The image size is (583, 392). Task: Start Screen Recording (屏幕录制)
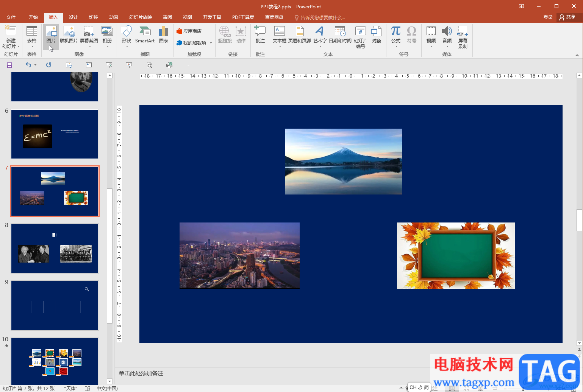click(x=463, y=37)
